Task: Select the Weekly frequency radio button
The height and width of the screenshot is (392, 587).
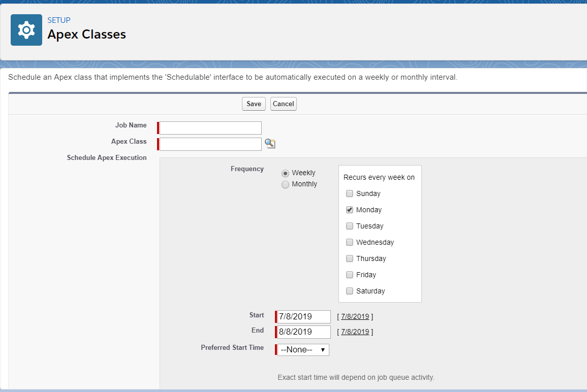Action: pos(285,173)
